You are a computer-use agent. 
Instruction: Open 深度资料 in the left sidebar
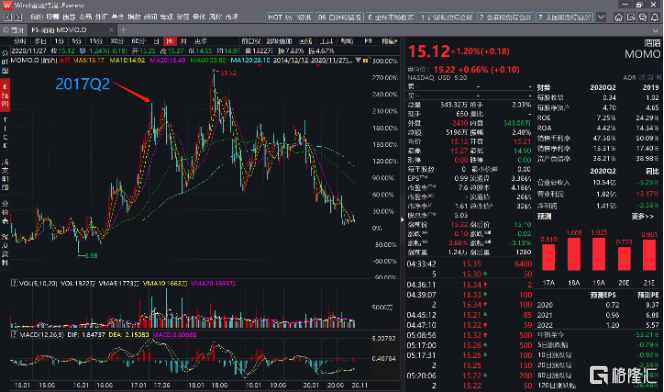click(5, 250)
